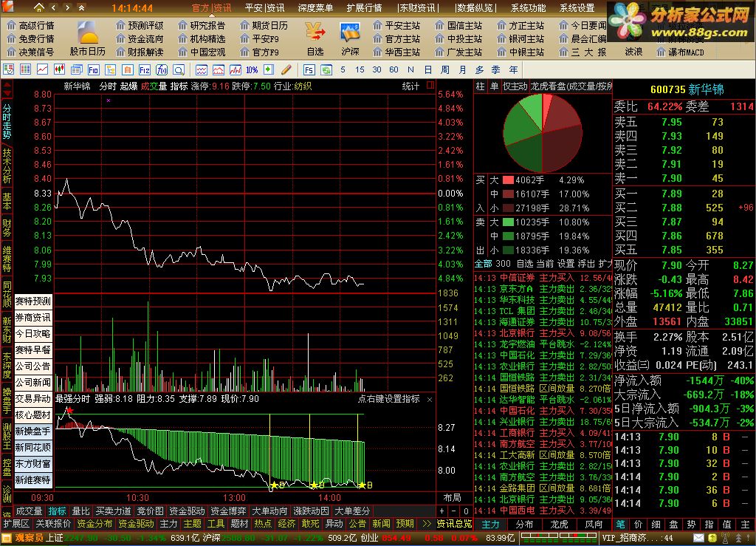
Task: Switch pie panel to 柱 bar mode
Action: (x=480, y=86)
